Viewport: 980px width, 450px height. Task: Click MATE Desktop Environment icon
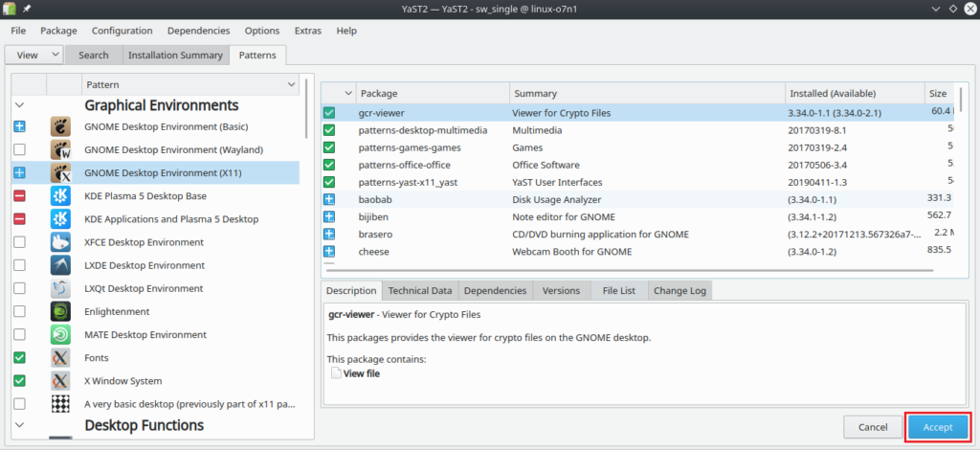[x=60, y=335]
